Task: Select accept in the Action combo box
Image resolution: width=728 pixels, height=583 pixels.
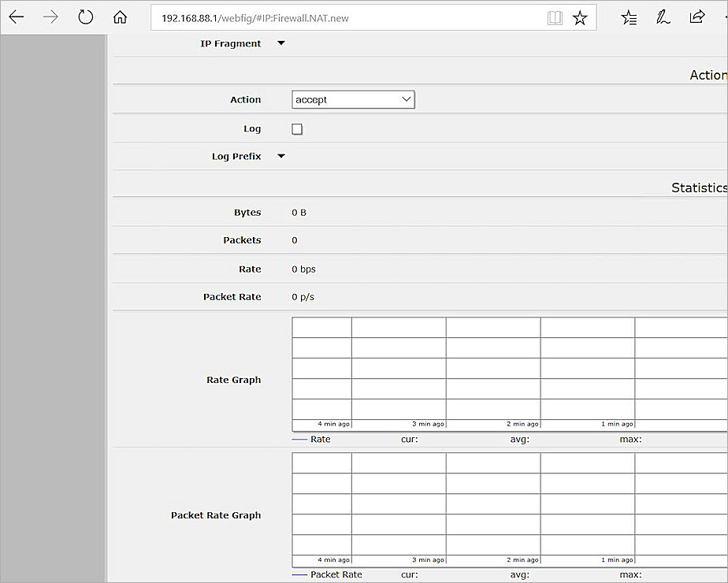Action: tap(352, 99)
